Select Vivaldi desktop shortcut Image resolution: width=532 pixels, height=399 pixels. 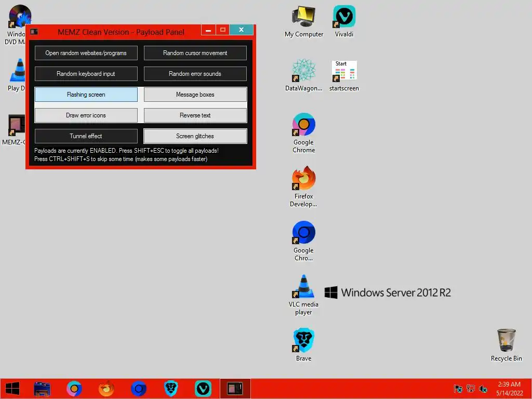(344, 21)
